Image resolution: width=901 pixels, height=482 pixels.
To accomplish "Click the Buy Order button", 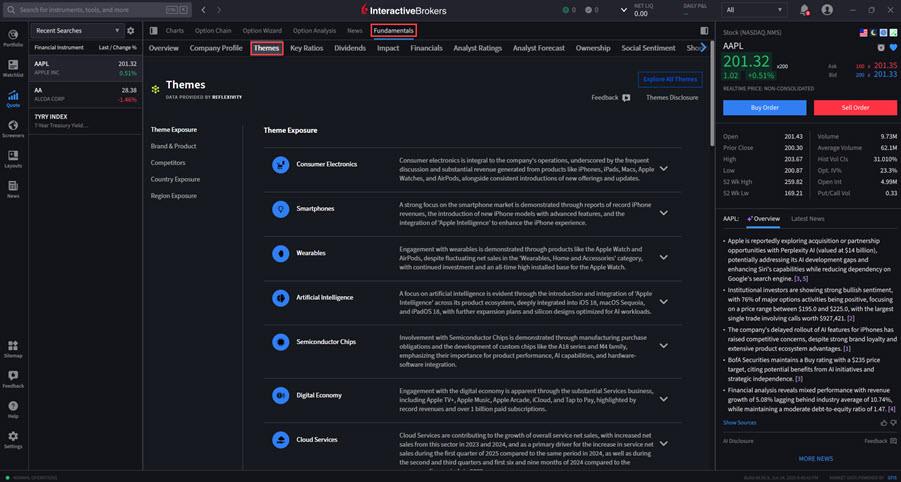I will (x=764, y=107).
